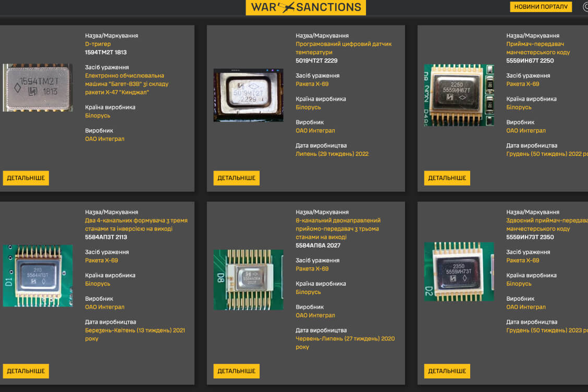Viewport: 588px width, 392px height.
Task: Click ОАО Интеграл in 5559ИН67Т card
Action: pyautogui.click(x=526, y=130)
